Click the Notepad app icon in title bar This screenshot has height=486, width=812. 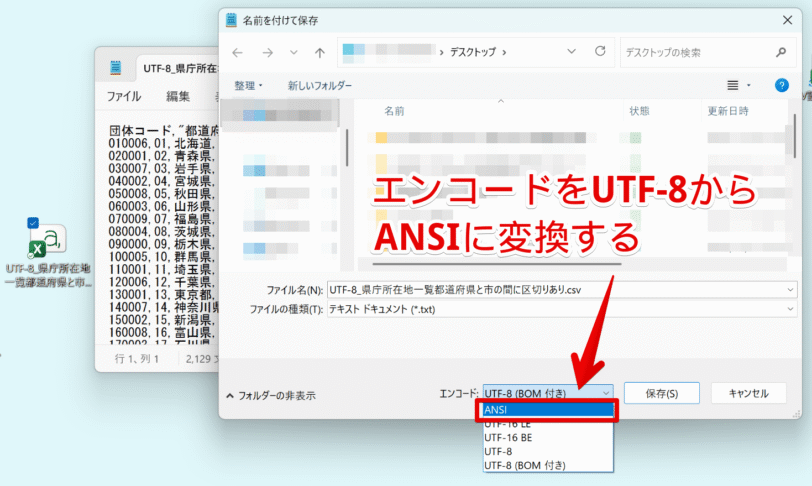115,68
